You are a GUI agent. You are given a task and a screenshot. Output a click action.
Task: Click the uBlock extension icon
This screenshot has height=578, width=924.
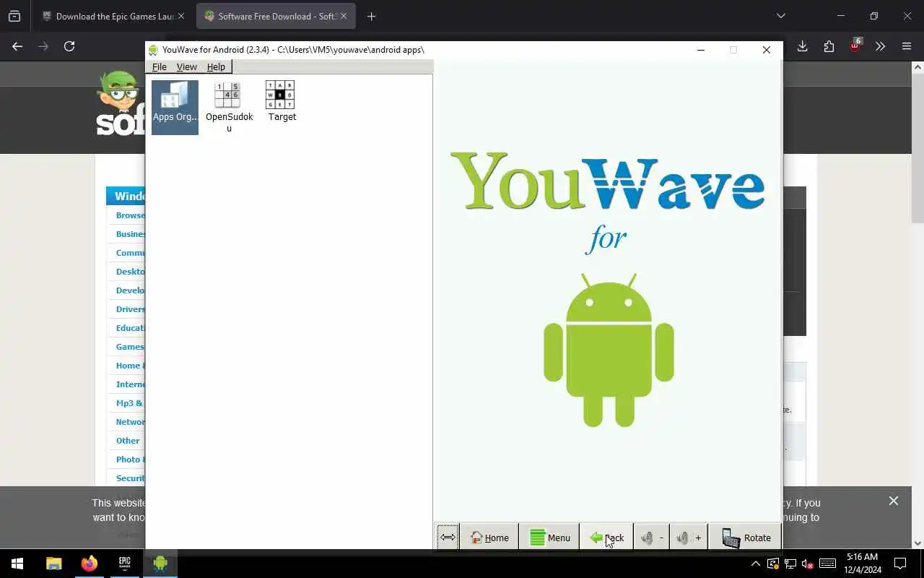pyautogui.click(x=855, y=46)
